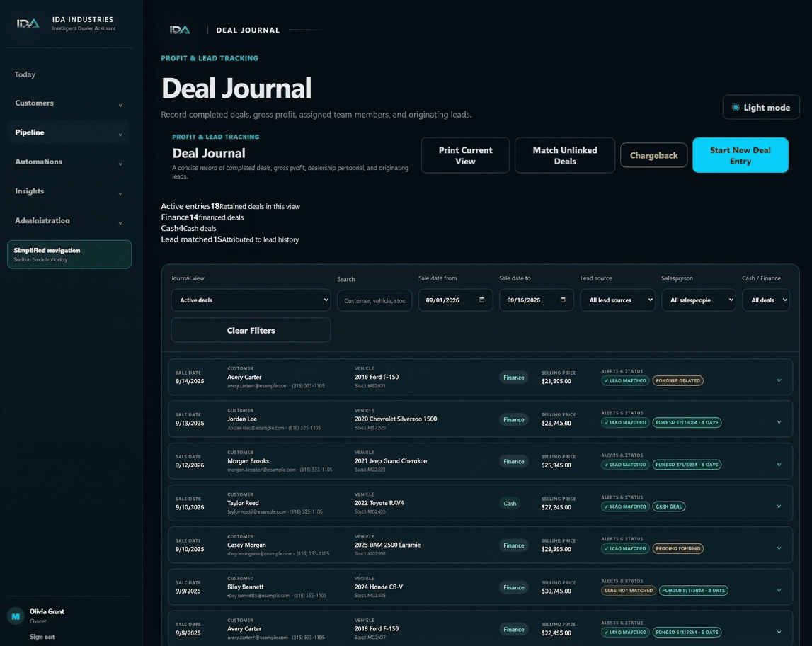The width and height of the screenshot is (812, 646).
Task: Toggle Simplified navigation panel
Action: pos(69,254)
